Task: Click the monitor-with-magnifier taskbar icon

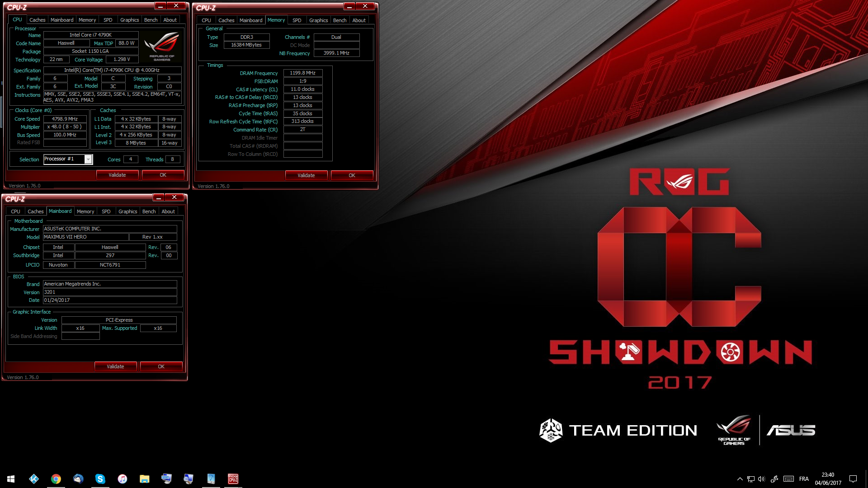Action: tap(189, 479)
